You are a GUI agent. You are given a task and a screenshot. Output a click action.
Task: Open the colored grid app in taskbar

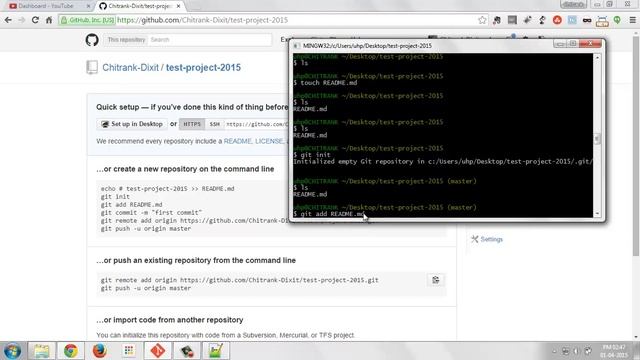pos(129,351)
